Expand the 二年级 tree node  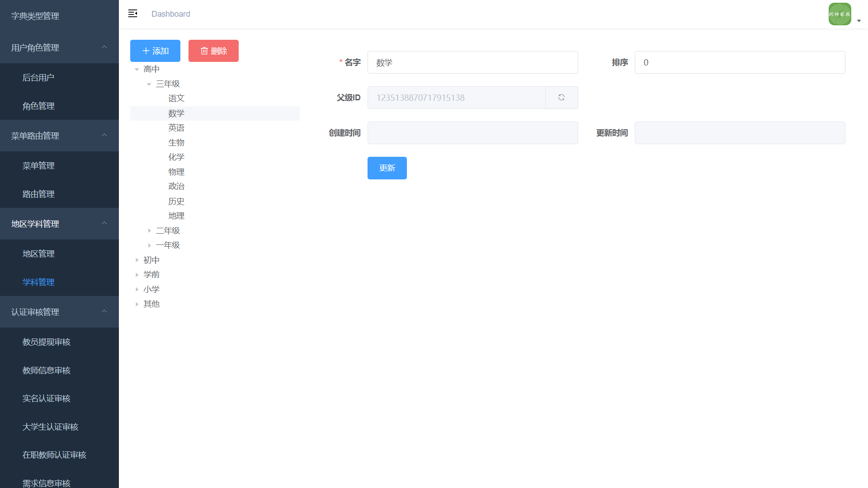point(149,231)
